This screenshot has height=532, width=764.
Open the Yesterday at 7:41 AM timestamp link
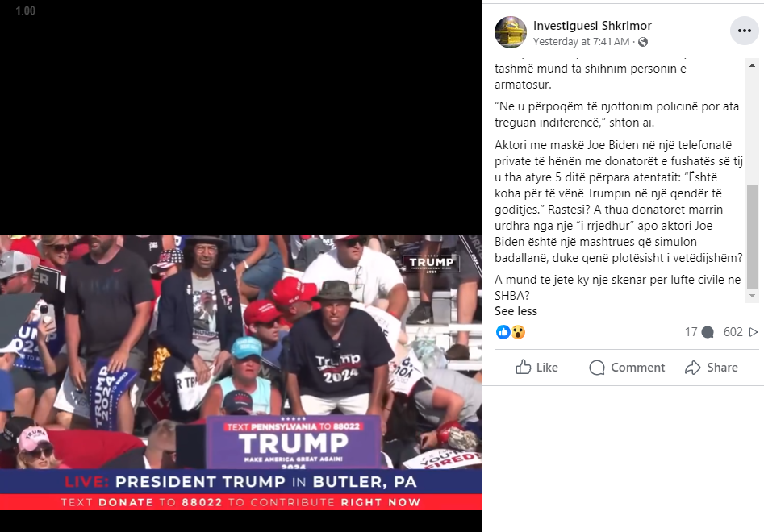pyautogui.click(x=582, y=42)
